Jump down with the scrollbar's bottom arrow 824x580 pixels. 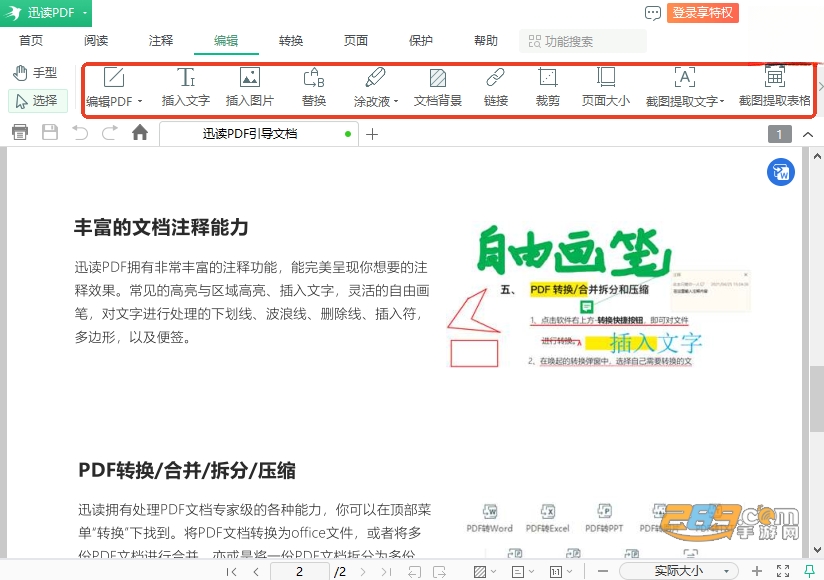(x=817, y=550)
